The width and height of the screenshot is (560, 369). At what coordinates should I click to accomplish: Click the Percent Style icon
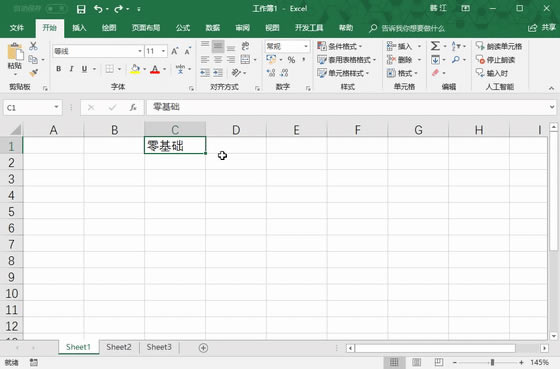(x=291, y=60)
